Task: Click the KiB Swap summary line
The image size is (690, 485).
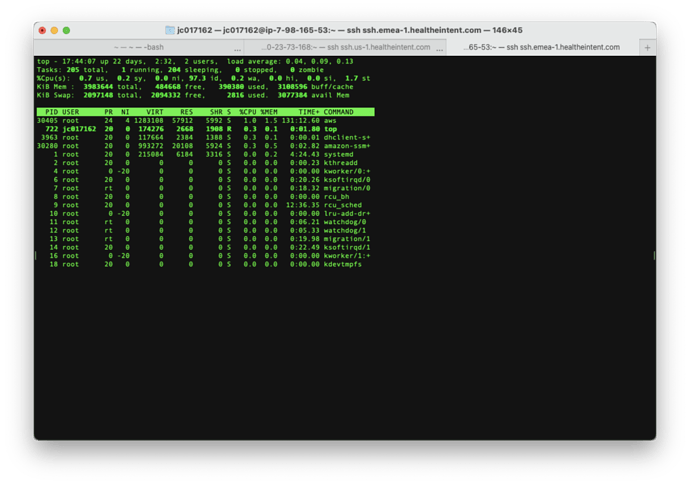Action: (x=193, y=95)
